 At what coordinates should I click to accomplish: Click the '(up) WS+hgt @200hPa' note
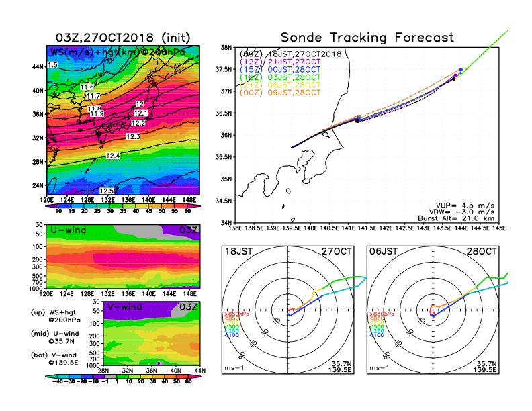[x=56, y=316]
